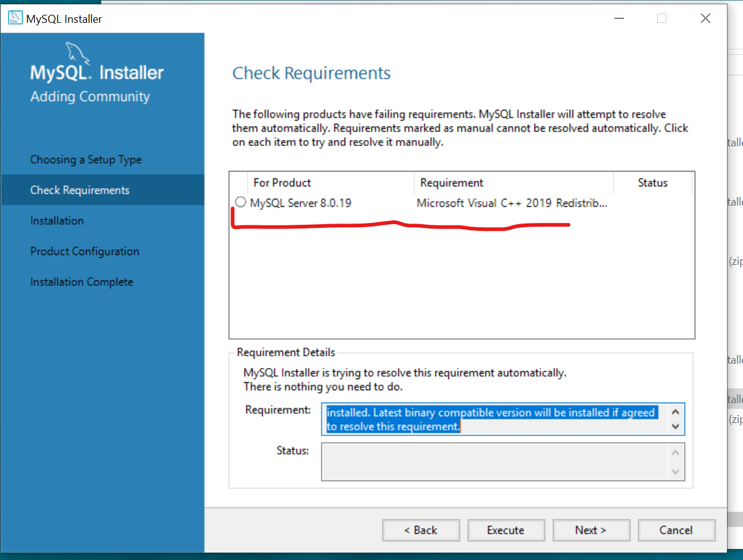The height and width of the screenshot is (560, 743).
Task: Click the Next button
Action: click(591, 530)
